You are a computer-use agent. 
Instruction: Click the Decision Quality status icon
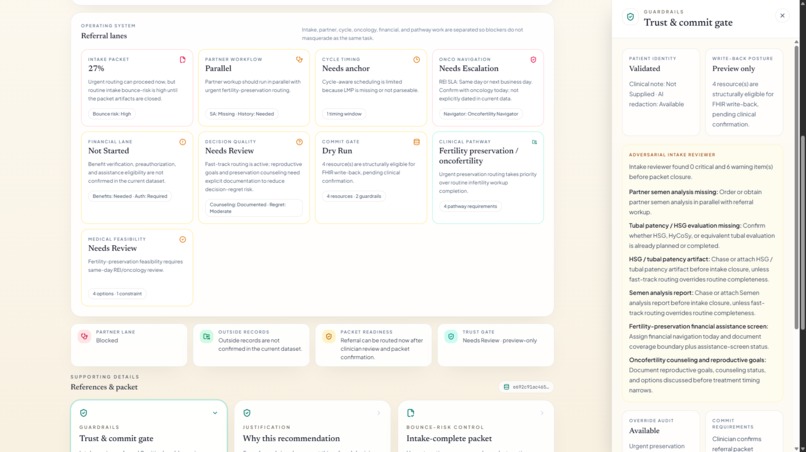click(x=299, y=142)
